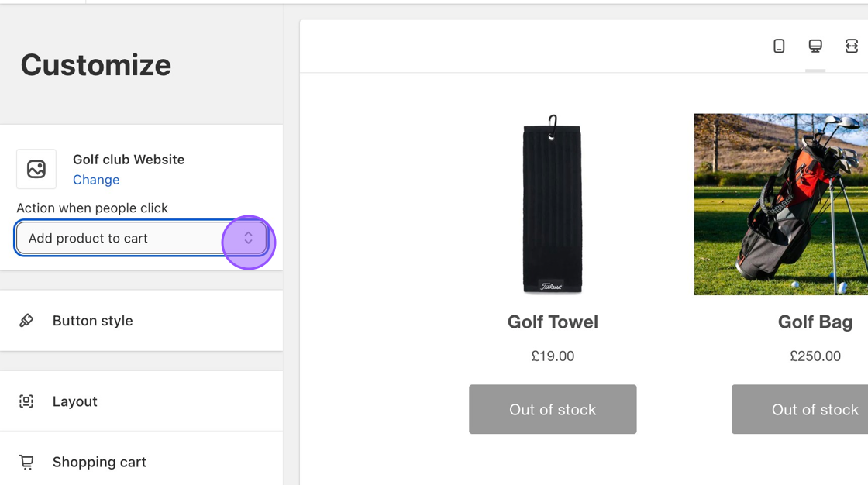868x485 pixels.
Task: Click the Golf club Website image icon
Action: coord(36,169)
